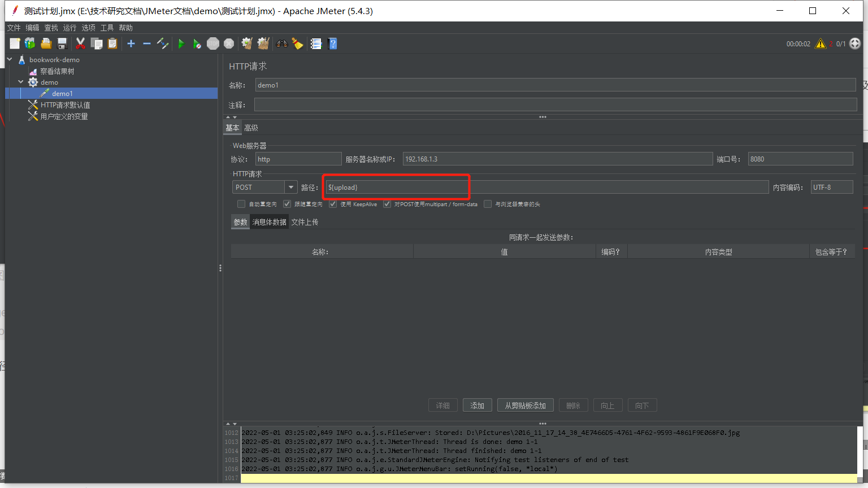This screenshot has height=488, width=868.
Task: Toggle enabled state of selected element
Action: pyautogui.click(x=163, y=43)
